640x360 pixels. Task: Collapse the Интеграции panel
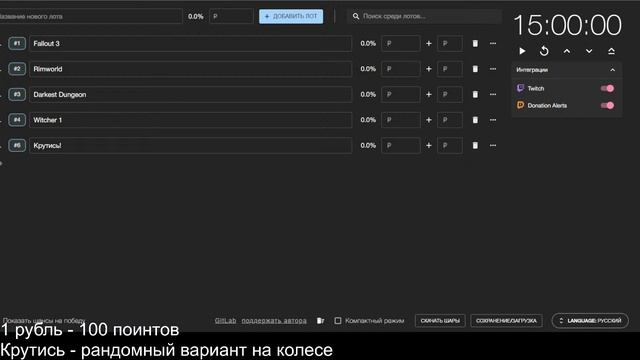point(613,70)
